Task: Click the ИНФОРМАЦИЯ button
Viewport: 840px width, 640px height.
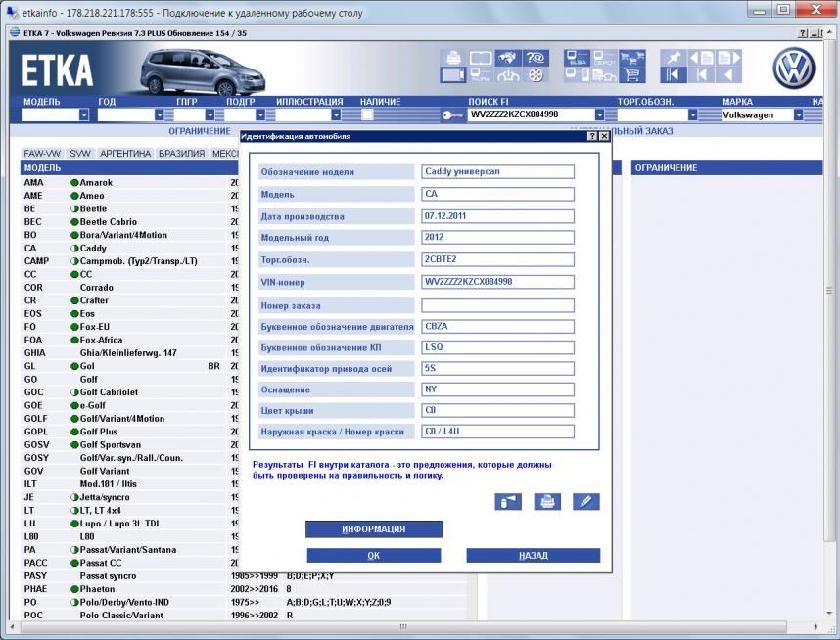Action: [373, 529]
